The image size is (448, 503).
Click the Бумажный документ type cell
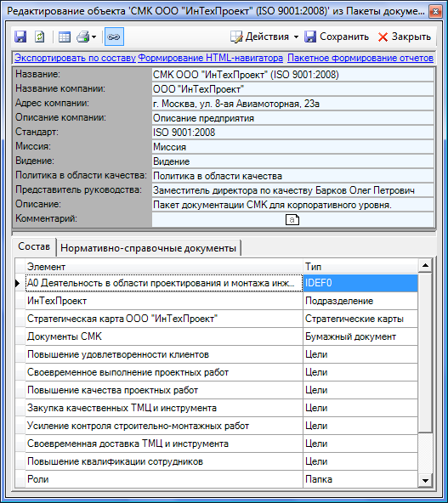point(360,336)
